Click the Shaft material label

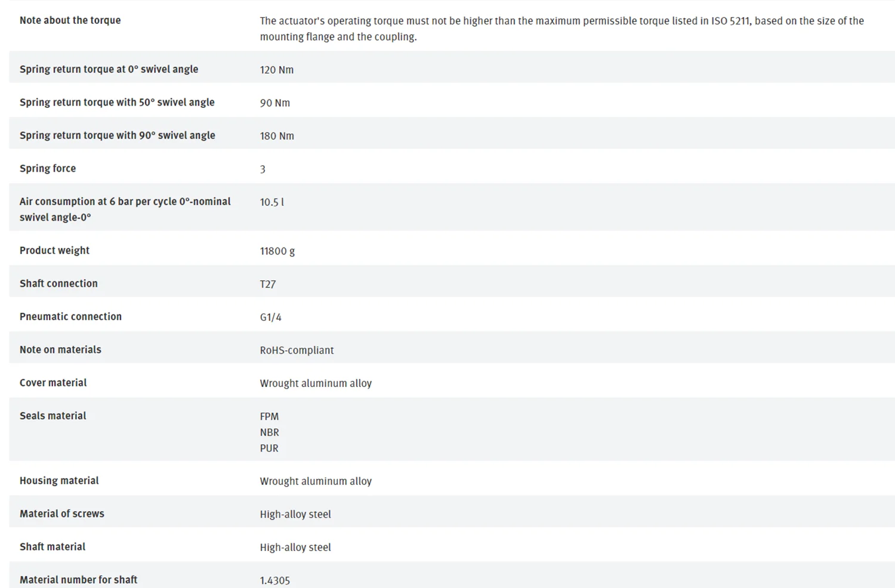[53, 547]
